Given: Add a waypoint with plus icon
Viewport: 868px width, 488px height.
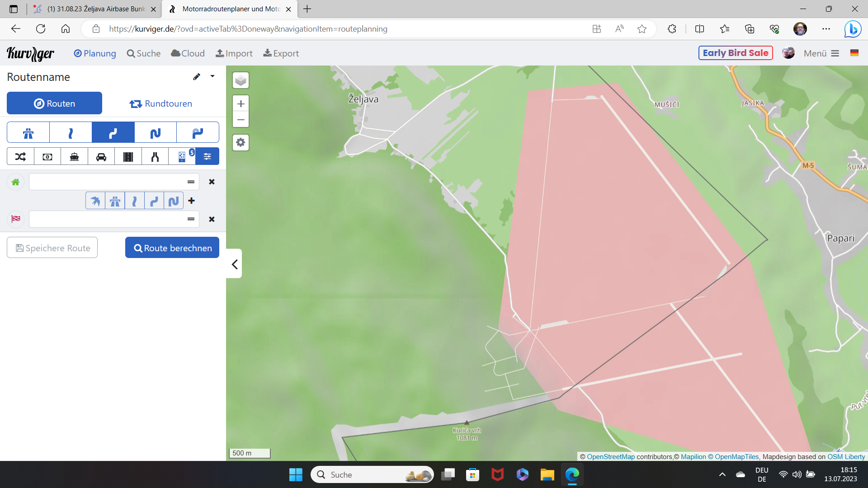Looking at the screenshot, I should (192, 201).
